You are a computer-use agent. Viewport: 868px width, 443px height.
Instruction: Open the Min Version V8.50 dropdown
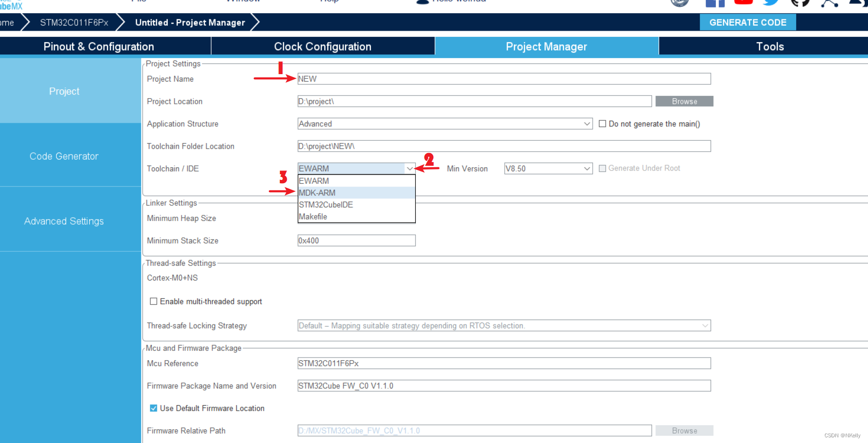[548, 169]
